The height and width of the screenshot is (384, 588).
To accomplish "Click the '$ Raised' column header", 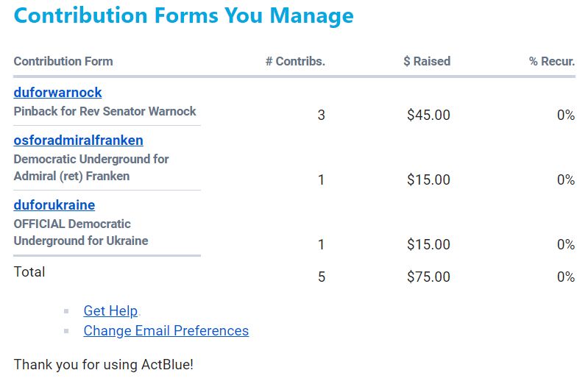I will [427, 62].
